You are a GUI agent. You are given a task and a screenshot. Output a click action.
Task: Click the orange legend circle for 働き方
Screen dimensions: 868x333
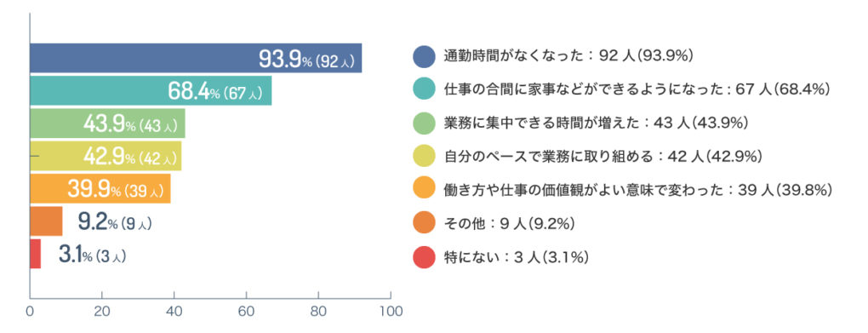coord(425,190)
